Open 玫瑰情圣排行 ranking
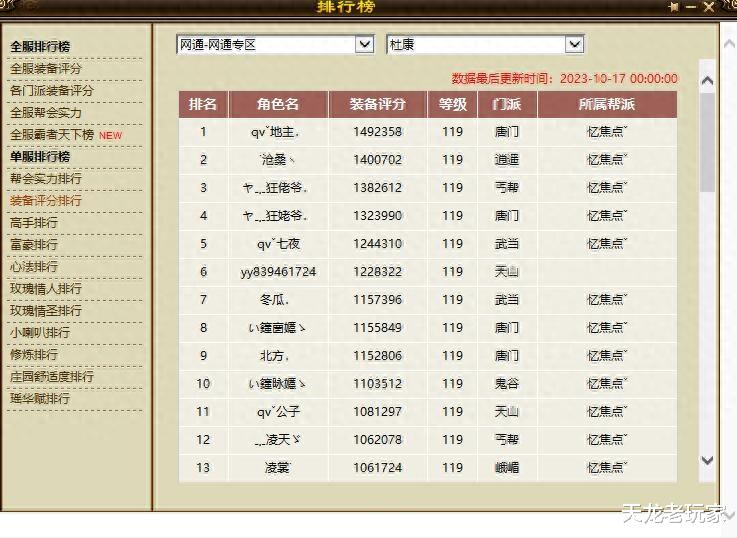This screenshot has width=737, height=538. 46,311
